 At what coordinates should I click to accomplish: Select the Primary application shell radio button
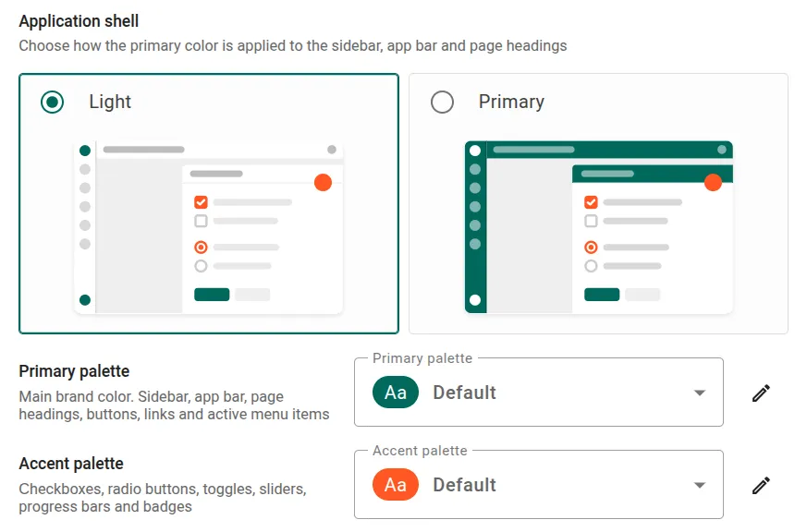tap(442, 102)
